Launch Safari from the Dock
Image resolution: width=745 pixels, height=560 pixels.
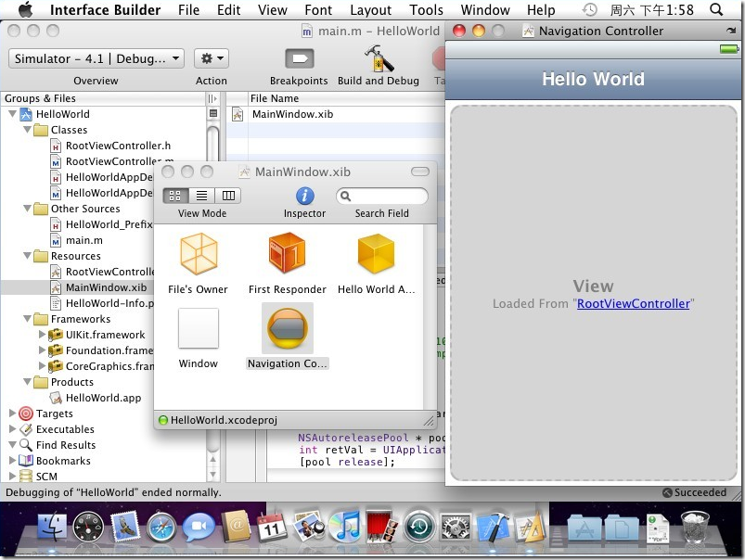(161, 528)
